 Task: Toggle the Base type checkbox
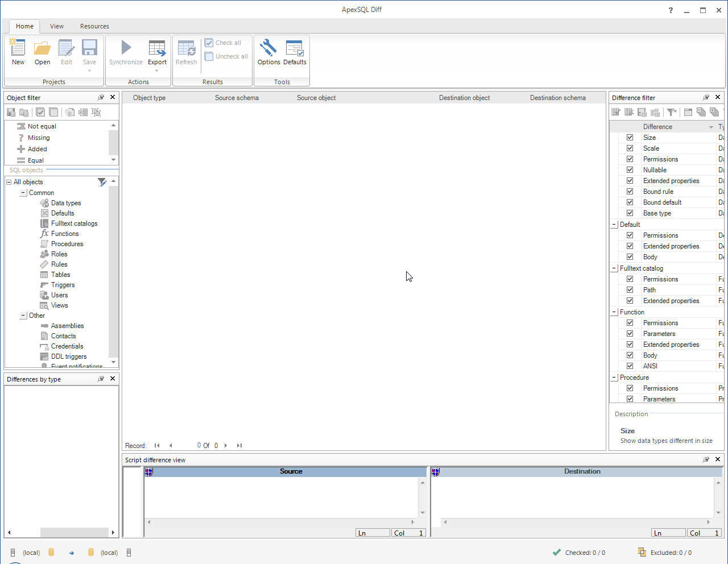(x=630, y=213)
